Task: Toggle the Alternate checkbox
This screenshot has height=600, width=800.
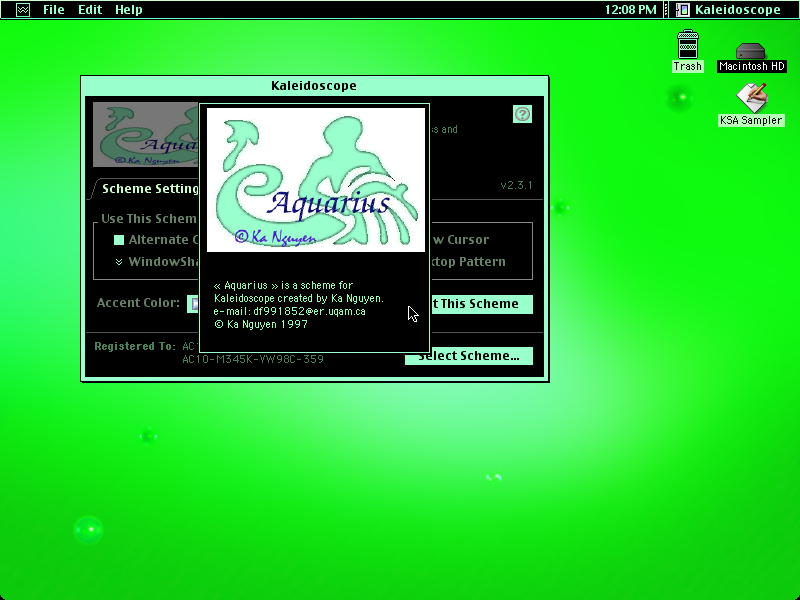Action: tap(119, 240)
